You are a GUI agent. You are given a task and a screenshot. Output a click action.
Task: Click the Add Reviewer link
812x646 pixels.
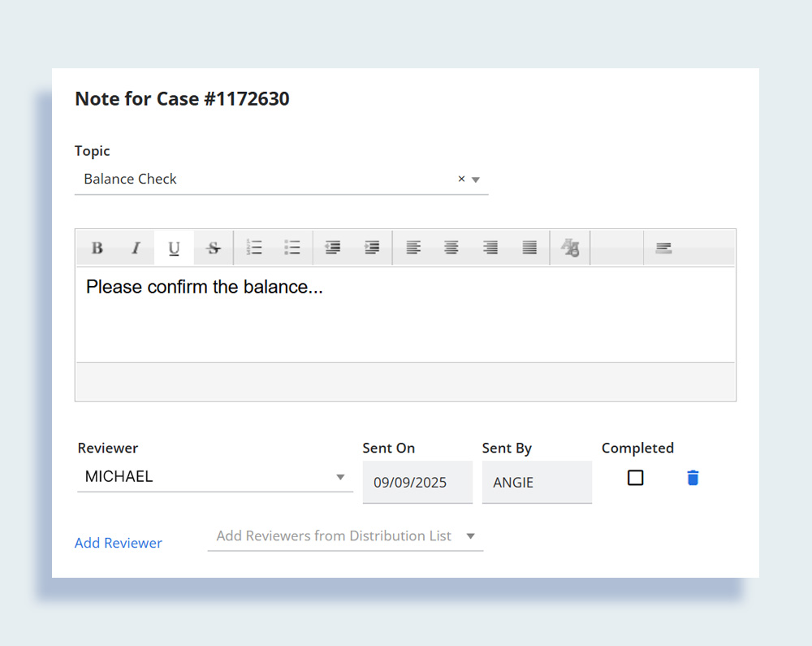119,543
